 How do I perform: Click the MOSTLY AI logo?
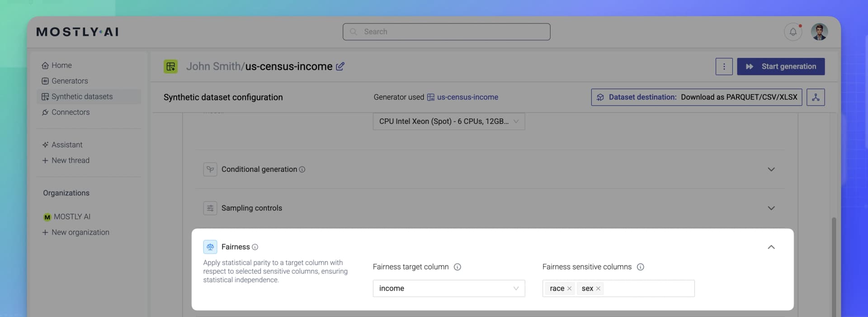point(77,32)
